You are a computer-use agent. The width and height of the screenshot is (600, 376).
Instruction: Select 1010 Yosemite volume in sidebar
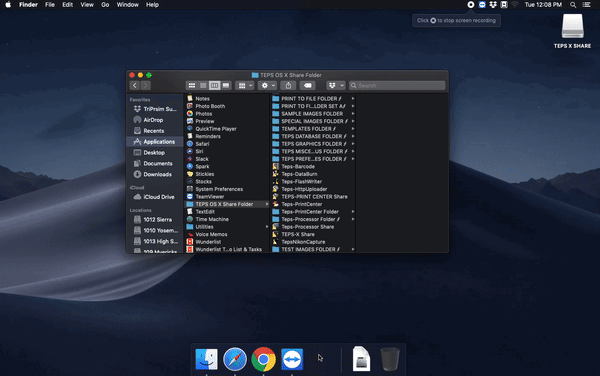click(155, 230)
